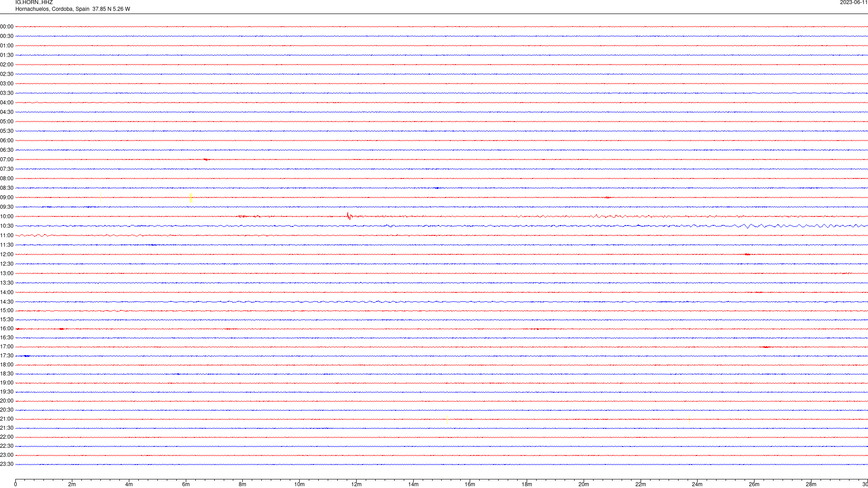The width and height of the screenshot is (868, 488).
Task: Select the 18:30 time row label
Action: click(7, 374)
